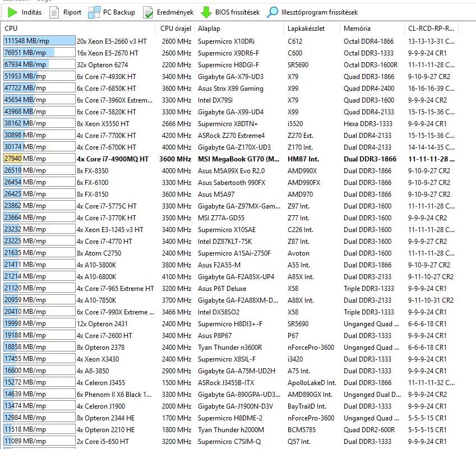Open the Riport button label
Viewport: 476px width, 449px height.
click(x=72, y=12)
